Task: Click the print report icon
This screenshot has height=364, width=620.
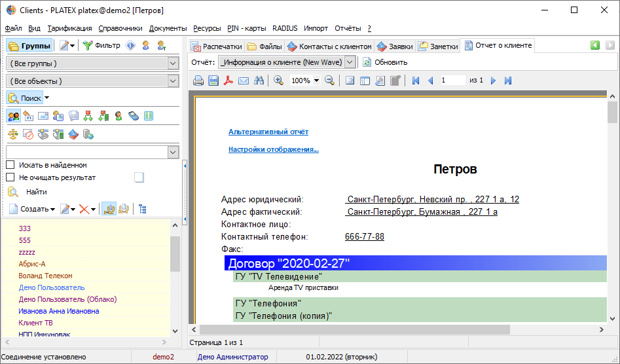Action: (x=198, y=81)
